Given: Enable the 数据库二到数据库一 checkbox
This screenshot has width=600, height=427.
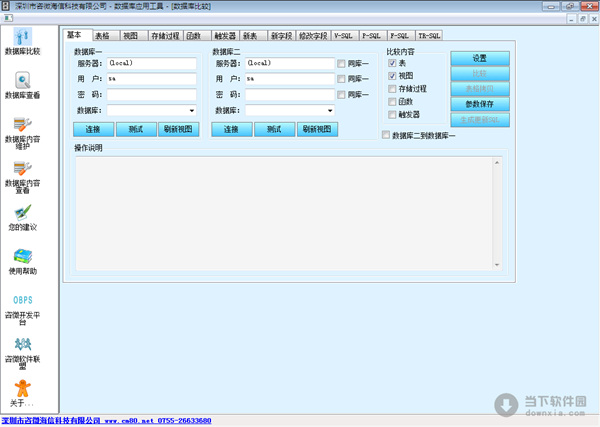Looking at the screenshot, I should coord(386,135).
